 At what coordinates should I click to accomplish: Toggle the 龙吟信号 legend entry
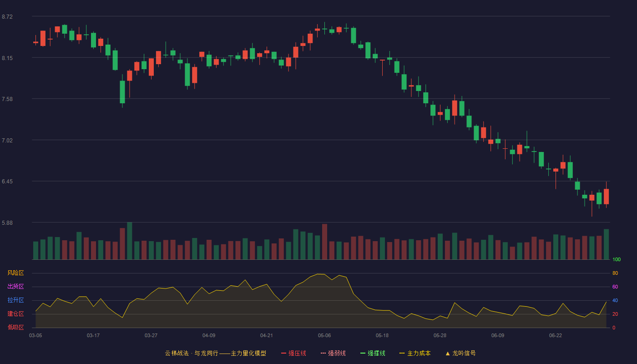(x=460, y=353)
